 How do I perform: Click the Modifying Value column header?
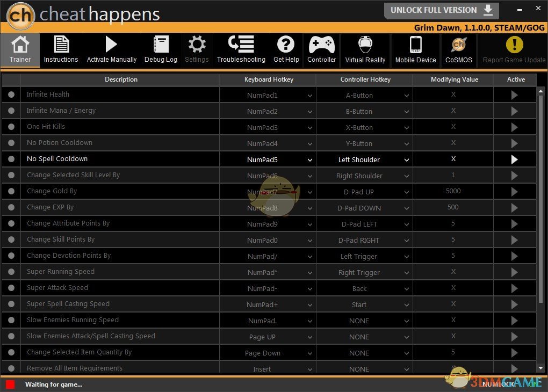click(454, 79)
